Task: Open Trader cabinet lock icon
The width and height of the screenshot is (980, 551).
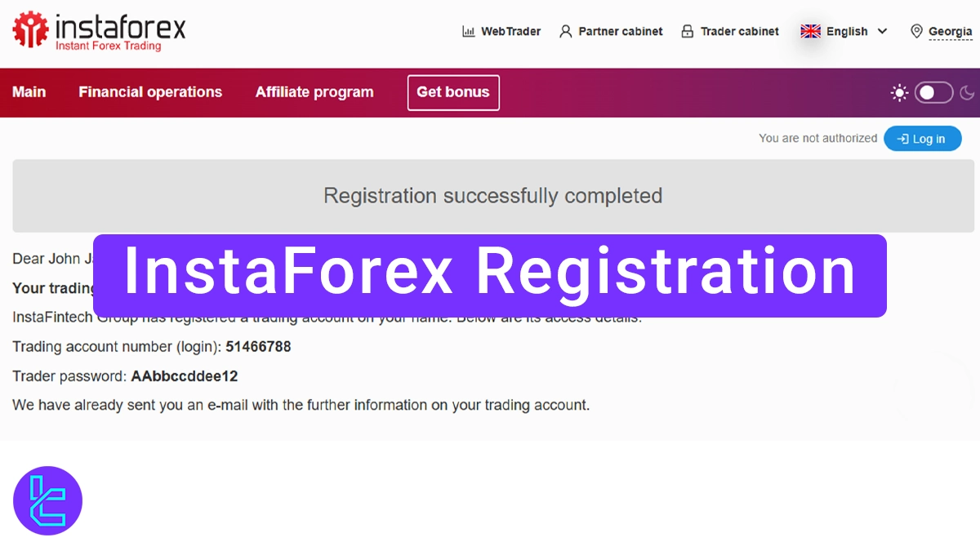Action: [x=688, y=31]
